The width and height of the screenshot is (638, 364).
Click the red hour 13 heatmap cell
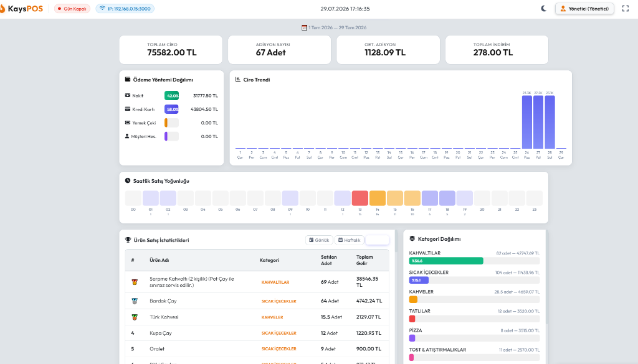click(x=359, y=198)
